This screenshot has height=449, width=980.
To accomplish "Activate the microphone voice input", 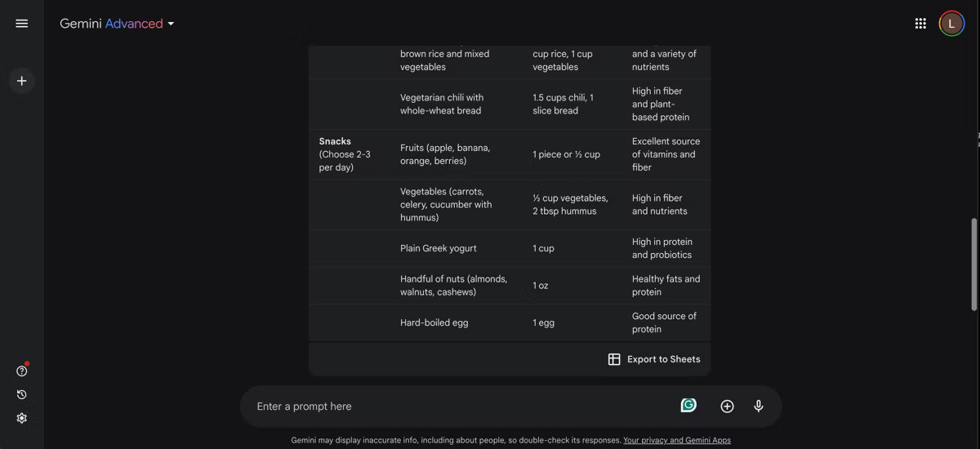I will [x=759, y=407].
